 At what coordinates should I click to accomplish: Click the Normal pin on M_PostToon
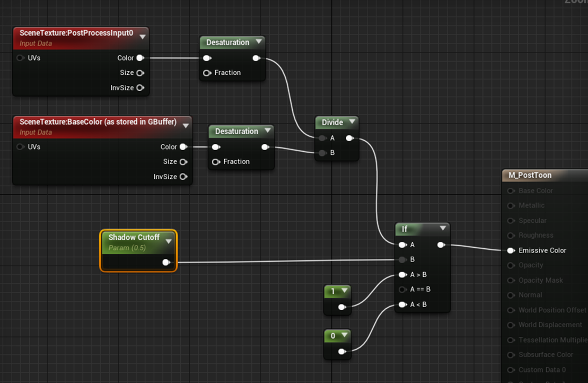[511, 295]
